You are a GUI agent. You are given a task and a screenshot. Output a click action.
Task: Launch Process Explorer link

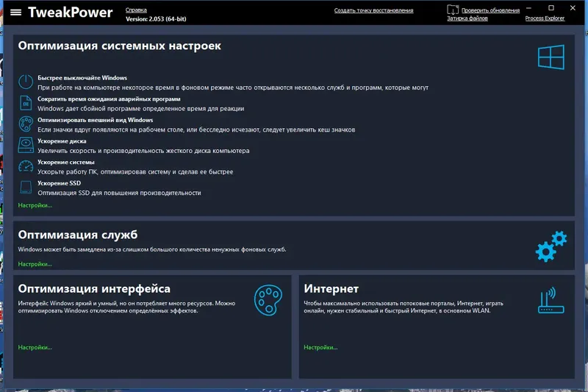545,18
